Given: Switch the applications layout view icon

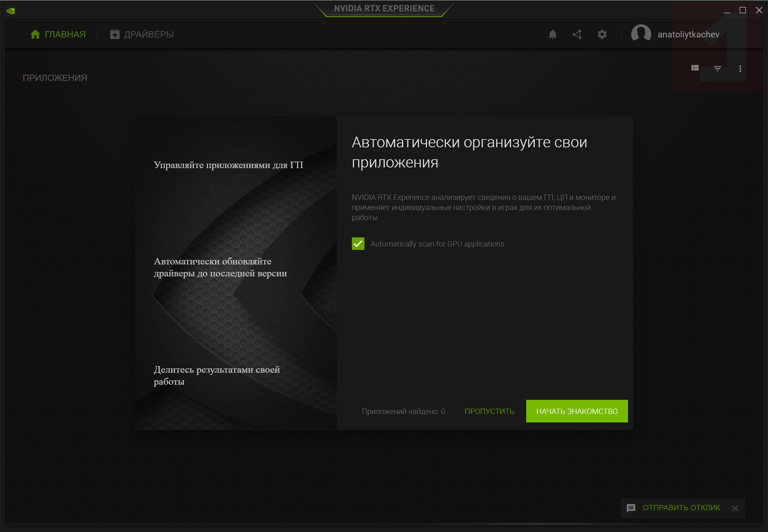Looking at the screenshot, I should tap(695, 68).
